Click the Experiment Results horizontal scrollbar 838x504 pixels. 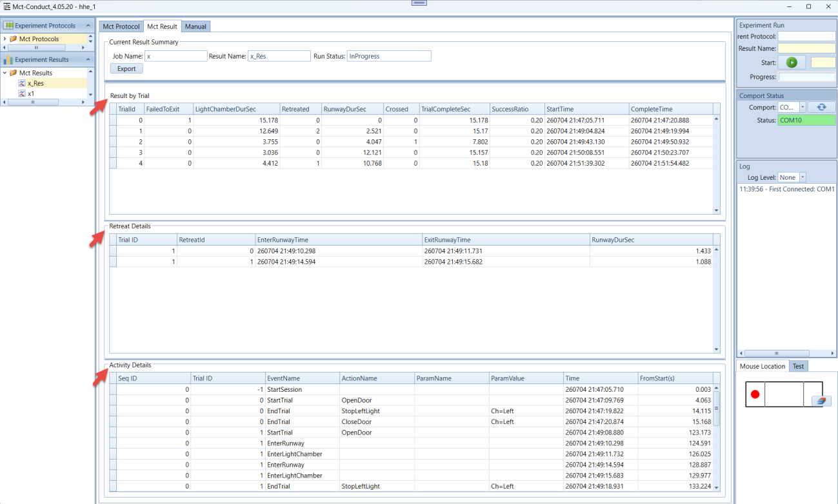pyautogui.click(x=32, y=102)
